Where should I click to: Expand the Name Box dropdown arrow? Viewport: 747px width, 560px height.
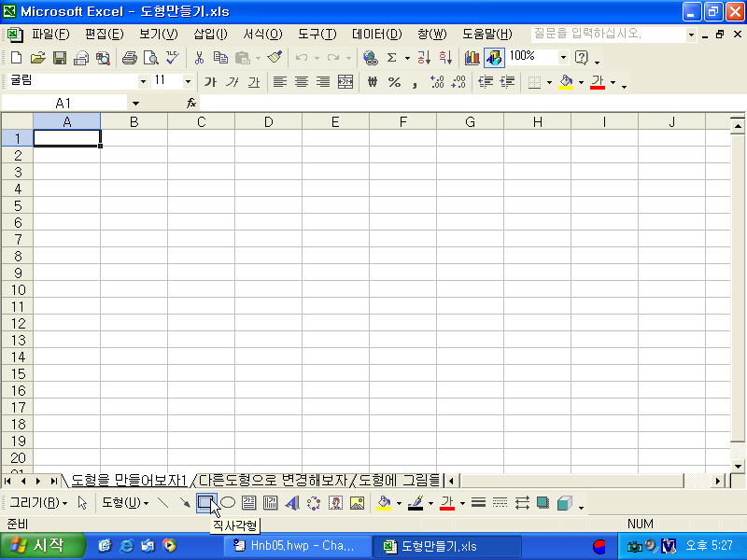[x=135, y=103]
